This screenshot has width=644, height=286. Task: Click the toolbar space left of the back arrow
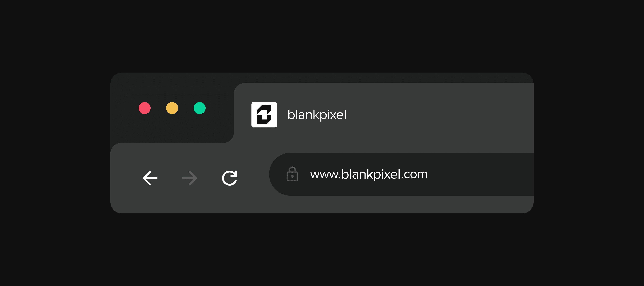126,178
